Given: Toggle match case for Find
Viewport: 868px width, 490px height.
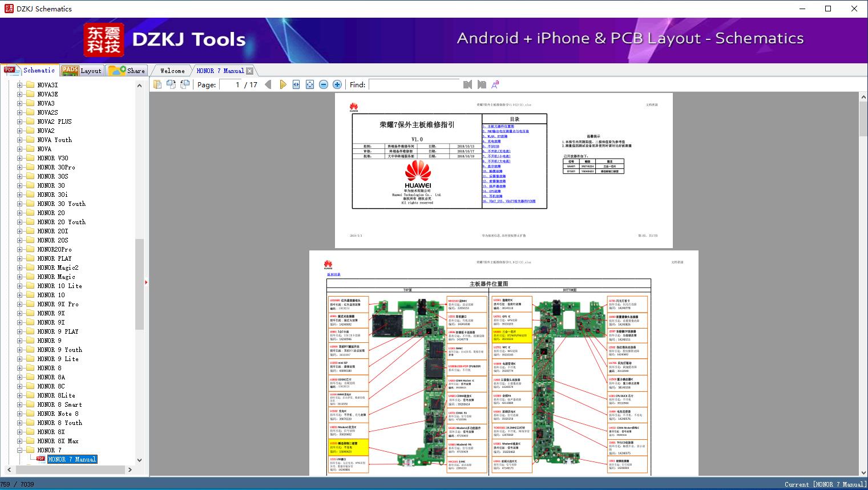Looking at the screenshot, I should pos(495,84).
